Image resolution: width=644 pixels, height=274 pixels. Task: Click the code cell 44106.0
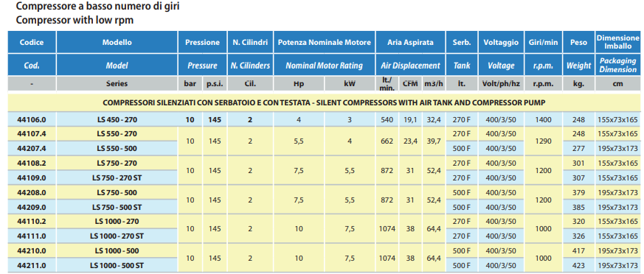[32, 120]
